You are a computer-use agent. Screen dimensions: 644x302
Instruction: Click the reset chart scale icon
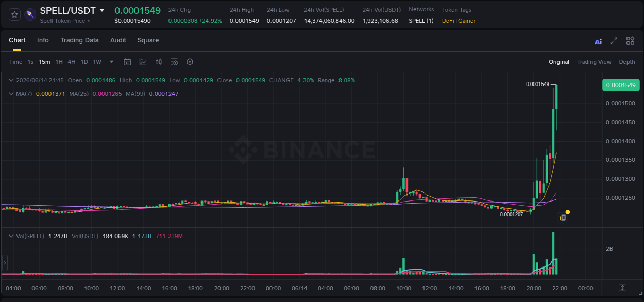point(622,288)
